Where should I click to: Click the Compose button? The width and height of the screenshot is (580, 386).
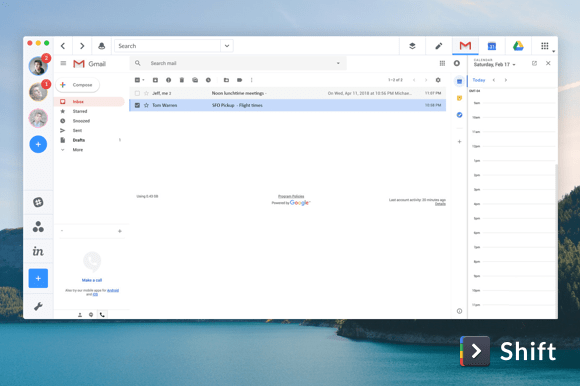pyautogui.click(x=77, y=85)
